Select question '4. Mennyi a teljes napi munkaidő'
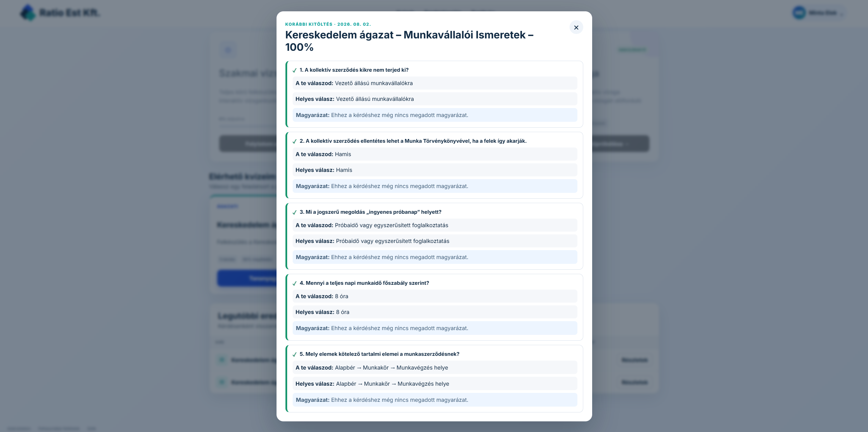Image resolution: width=868 pixels, height=432 pixels. point(364,283)
